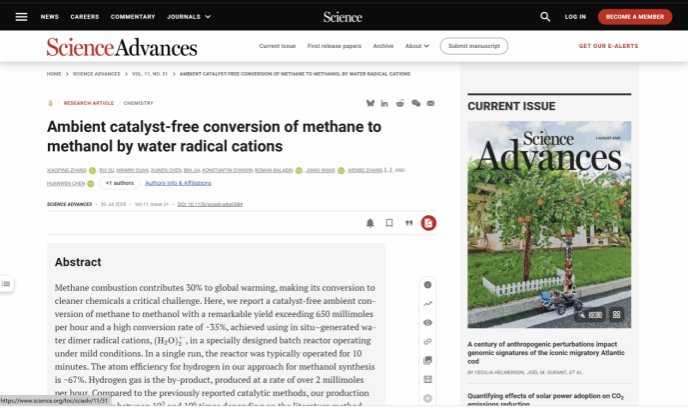
Task: Open the figures images icon in sidebar
Action: coord(428,360)
